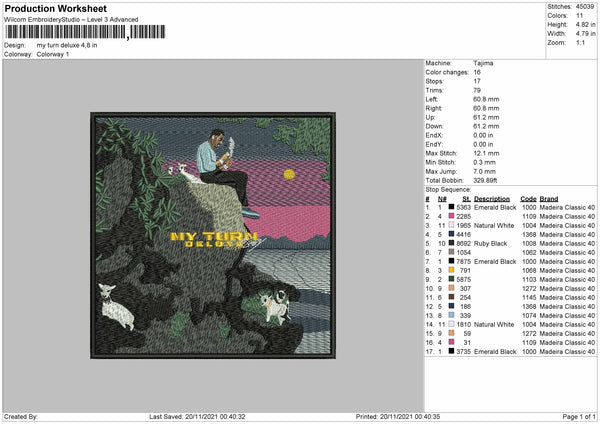This screenshot has width=600, height=424.
Task: Select the Height value '4.82 in'
Action: (x=585, y=24)
